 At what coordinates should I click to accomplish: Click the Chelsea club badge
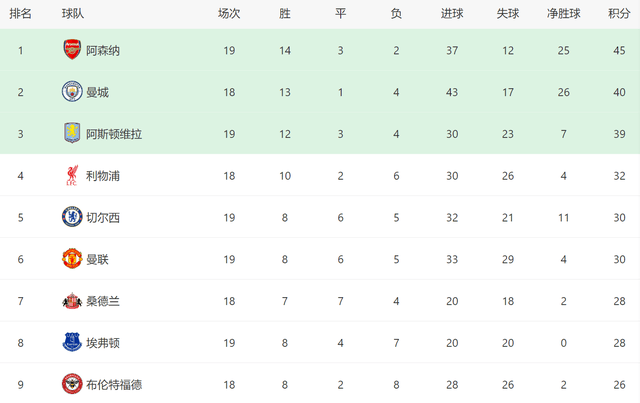[x=71, y=217]
